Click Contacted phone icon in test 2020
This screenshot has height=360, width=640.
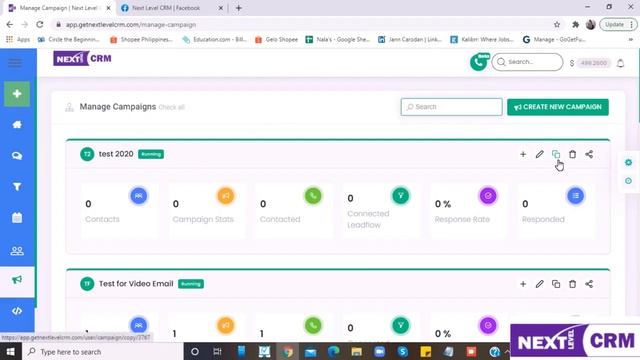[x=313, y=196]
